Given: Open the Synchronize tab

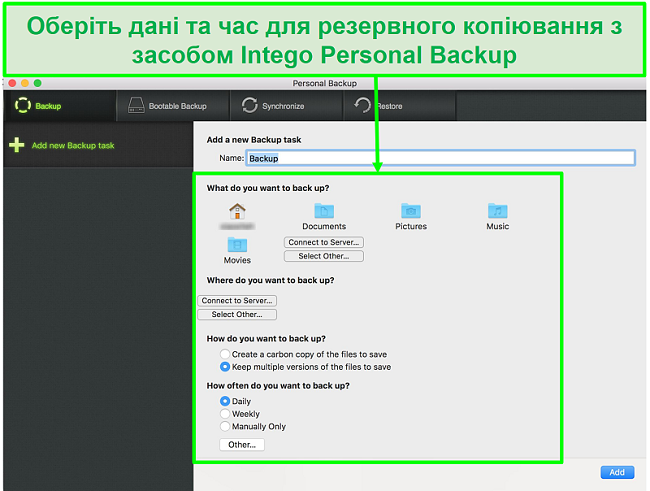Looking at the screenshot, I should pos(286,106).
